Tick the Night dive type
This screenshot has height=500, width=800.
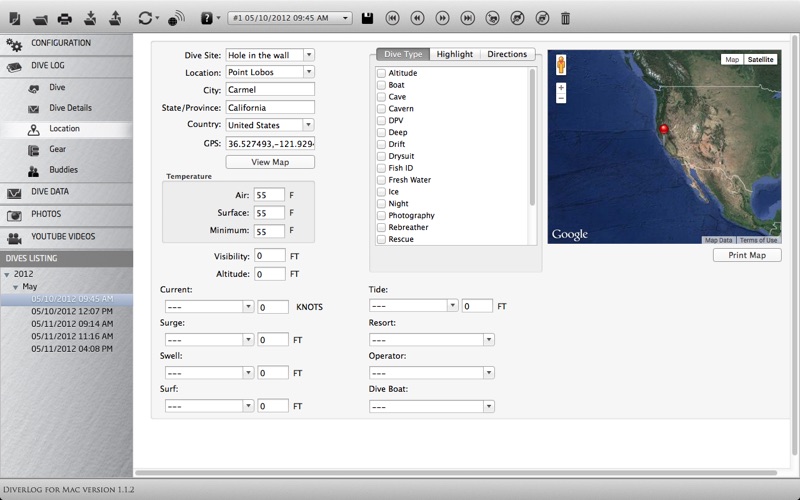[x=381, y=204]
